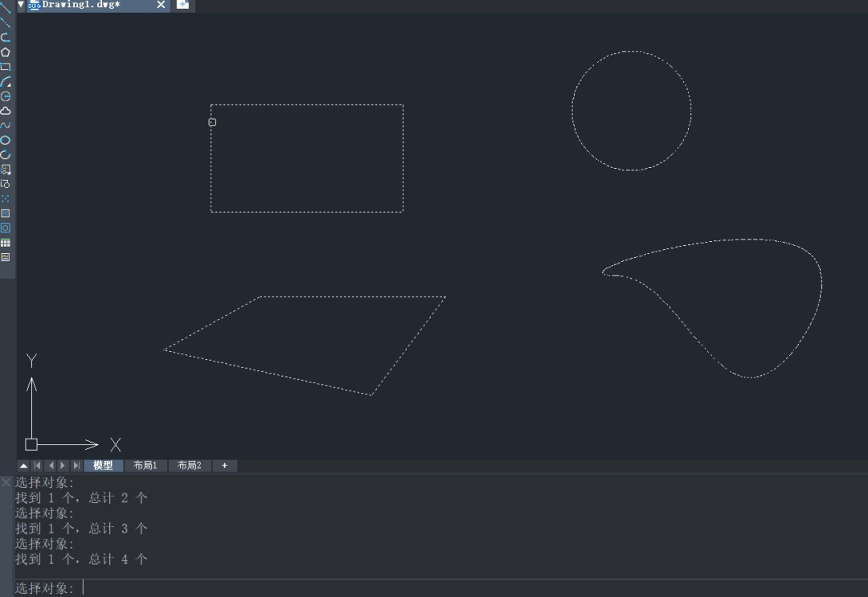The height and width of the screenshot is (597, 868).
Task: Select the Hatch fill tool
Action: (x=6, y=213)
